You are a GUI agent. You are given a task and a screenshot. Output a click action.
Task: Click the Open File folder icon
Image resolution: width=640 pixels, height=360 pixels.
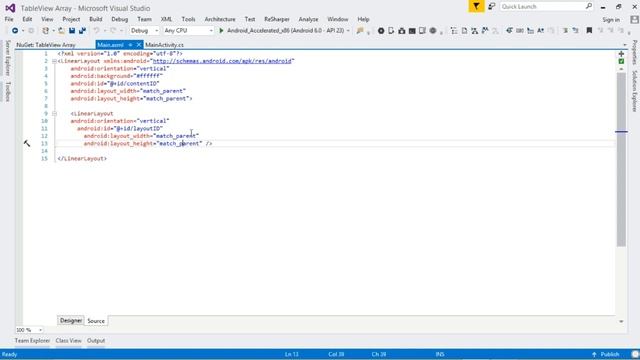(x=61, y=31)
